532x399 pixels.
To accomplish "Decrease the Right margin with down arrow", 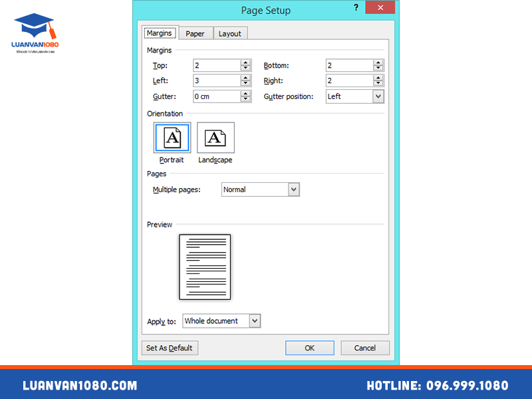I will tap(378, 84).
